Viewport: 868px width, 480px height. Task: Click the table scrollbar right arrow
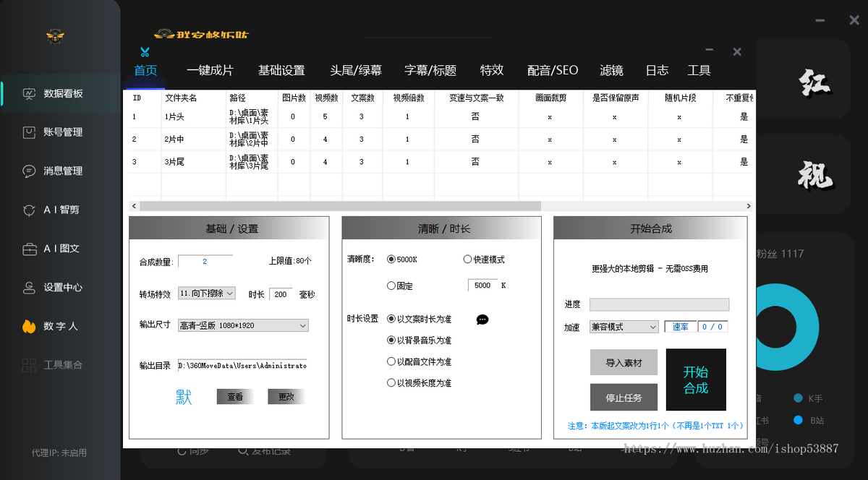click(749, 206)
